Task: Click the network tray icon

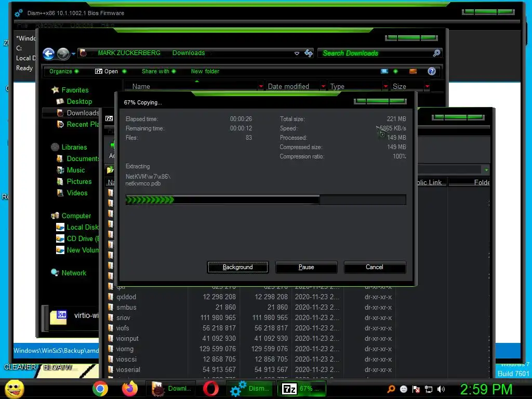Action: point(429,389)
